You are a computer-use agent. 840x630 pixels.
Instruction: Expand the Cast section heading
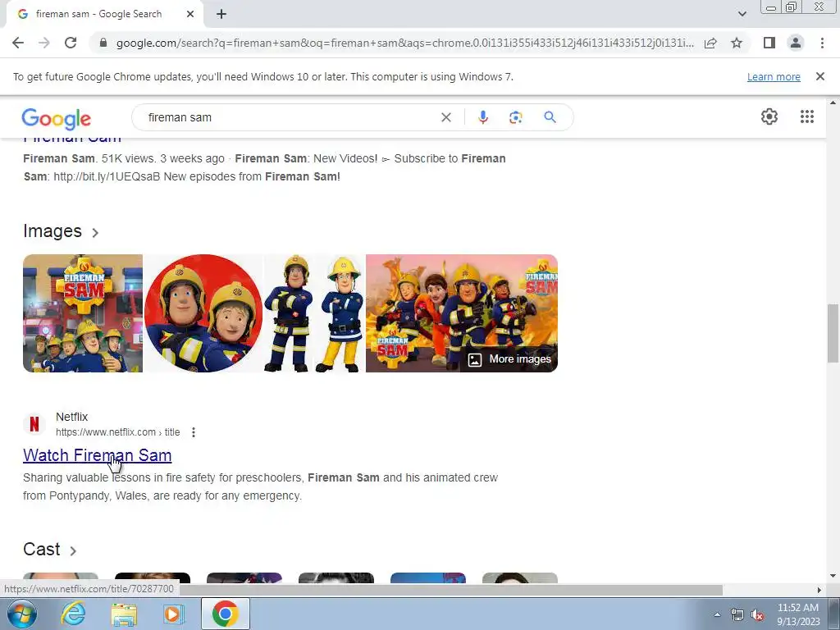50,550
